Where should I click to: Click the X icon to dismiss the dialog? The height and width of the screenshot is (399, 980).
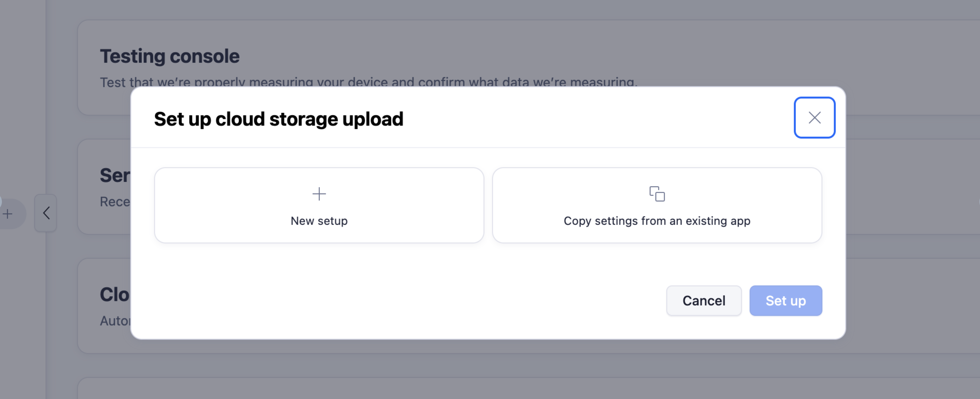click(815, 118)
